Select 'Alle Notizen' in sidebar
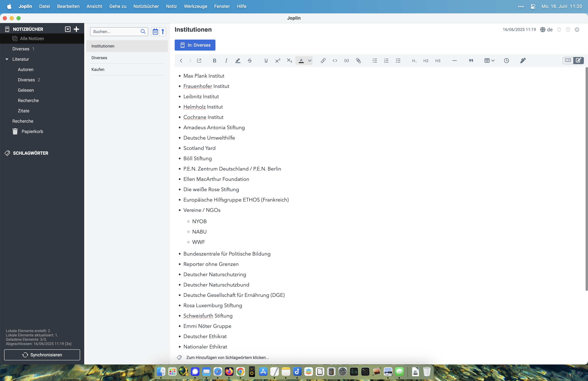 click(42, 39)
